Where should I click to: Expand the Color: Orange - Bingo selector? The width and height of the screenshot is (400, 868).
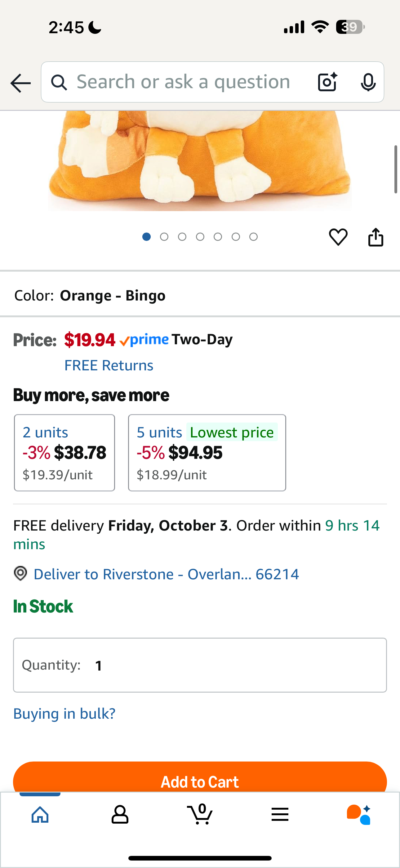[200, 296]
